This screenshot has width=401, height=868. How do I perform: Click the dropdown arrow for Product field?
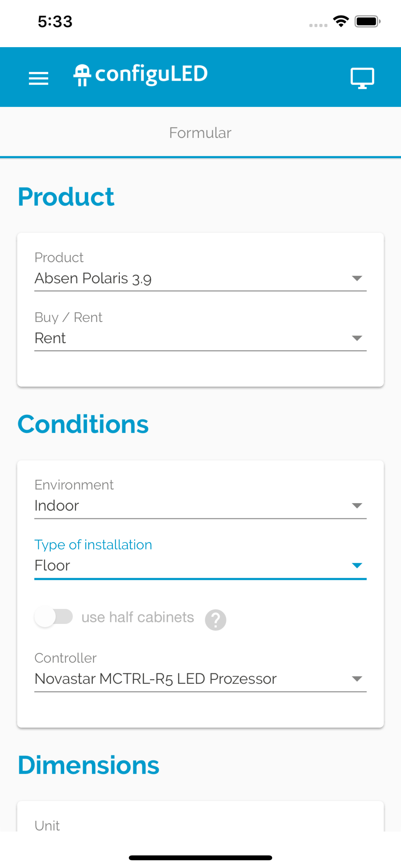[x=357, y=278]
